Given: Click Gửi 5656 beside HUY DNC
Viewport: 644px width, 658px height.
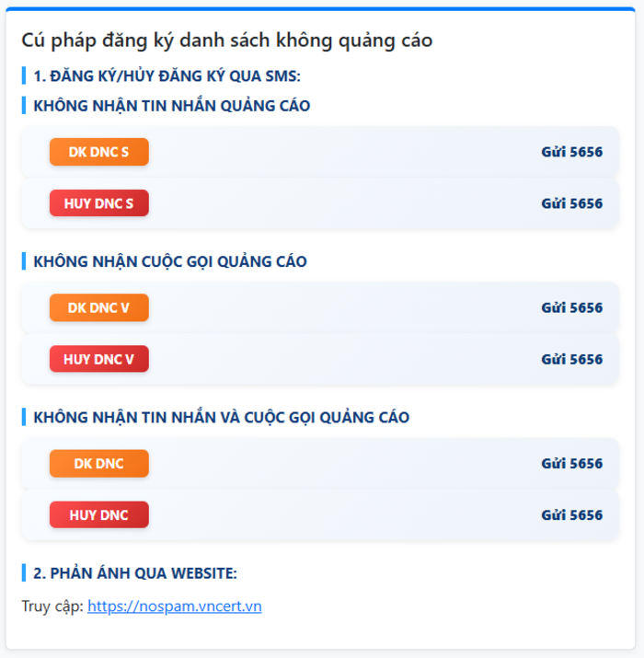Looking at the screenshot, I should coord(571,515).
